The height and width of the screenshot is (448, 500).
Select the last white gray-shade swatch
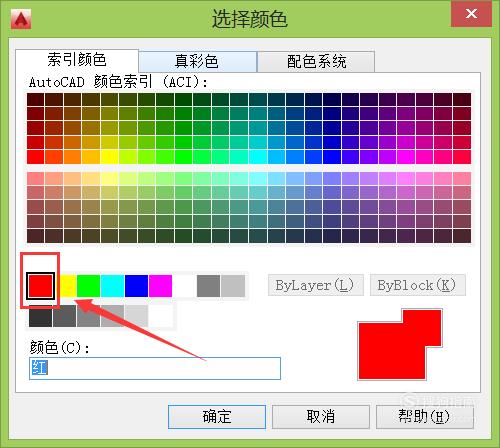click(161, 316)
